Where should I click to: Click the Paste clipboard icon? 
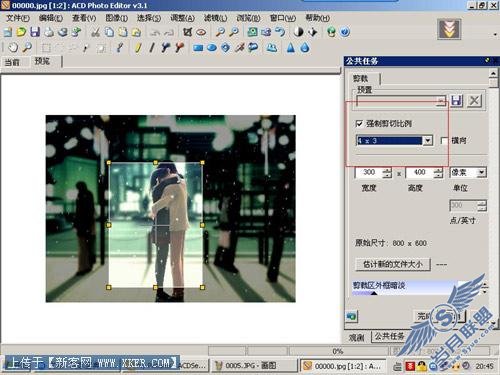(x=123, y=32)
